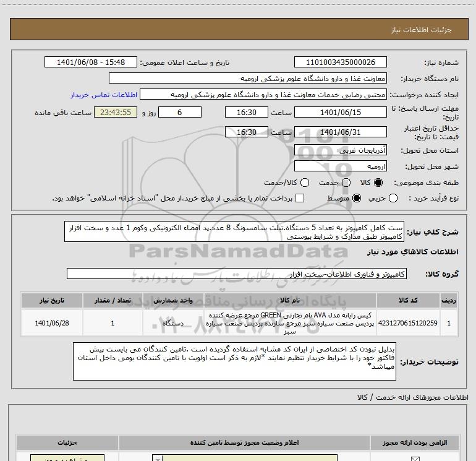The width and height of the screenshot is (476, 461).
Task: Select the کالا/خدمت category radio button
Action: point(305,183)
